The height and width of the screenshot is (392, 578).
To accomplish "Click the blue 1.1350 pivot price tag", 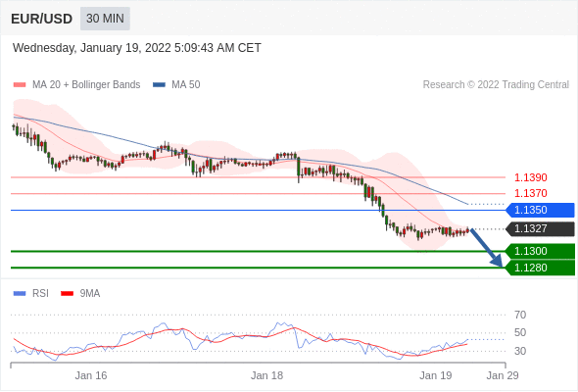I will pyautogui.click(x=540, y=210).
